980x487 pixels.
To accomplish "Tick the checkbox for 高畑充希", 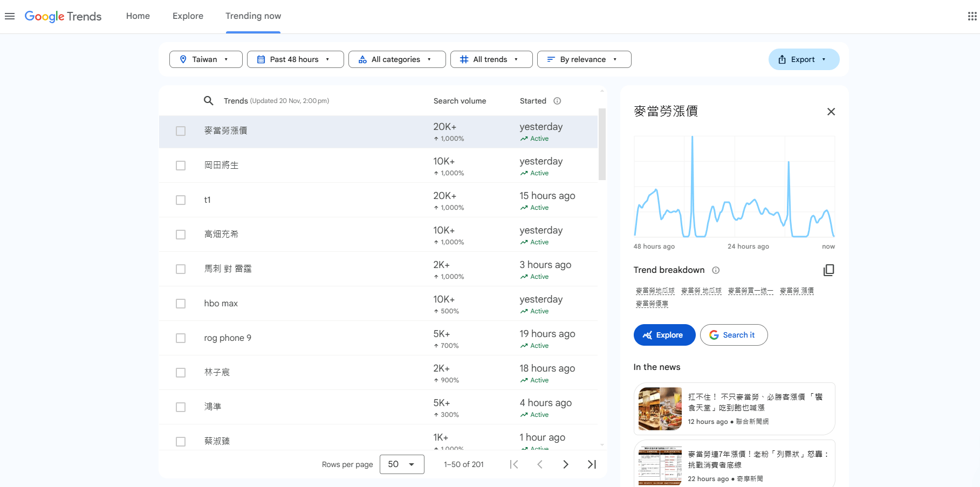I will [x=181, y=235].
